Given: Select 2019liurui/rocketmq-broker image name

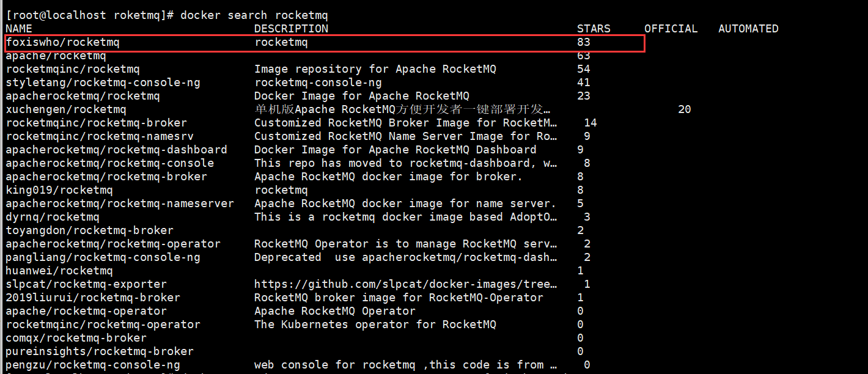Looking at the screenshot, I should (x=93, y=298).
